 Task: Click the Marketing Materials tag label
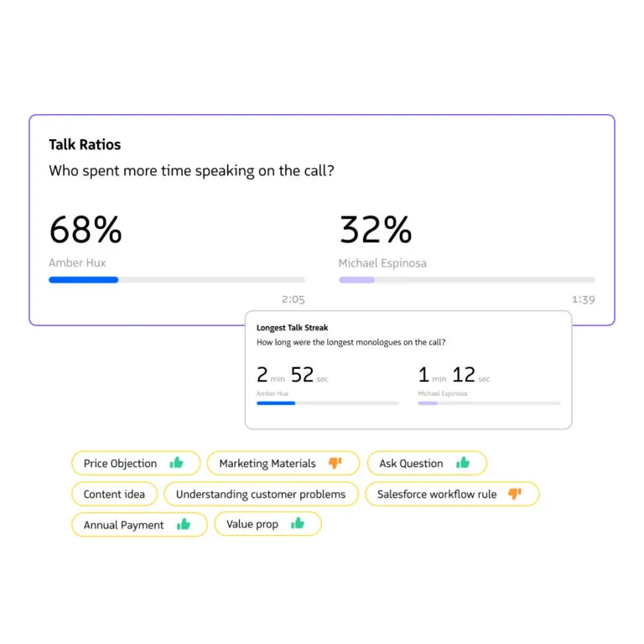(267, 463)
